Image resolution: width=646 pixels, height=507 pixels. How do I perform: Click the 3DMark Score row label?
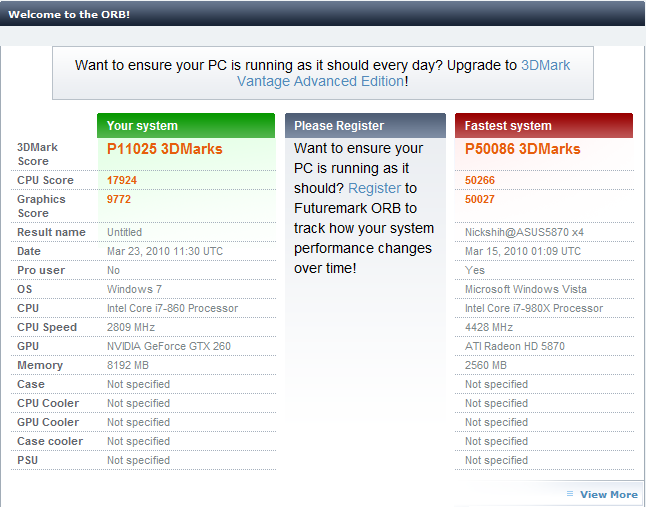click(x=37, y=154)
